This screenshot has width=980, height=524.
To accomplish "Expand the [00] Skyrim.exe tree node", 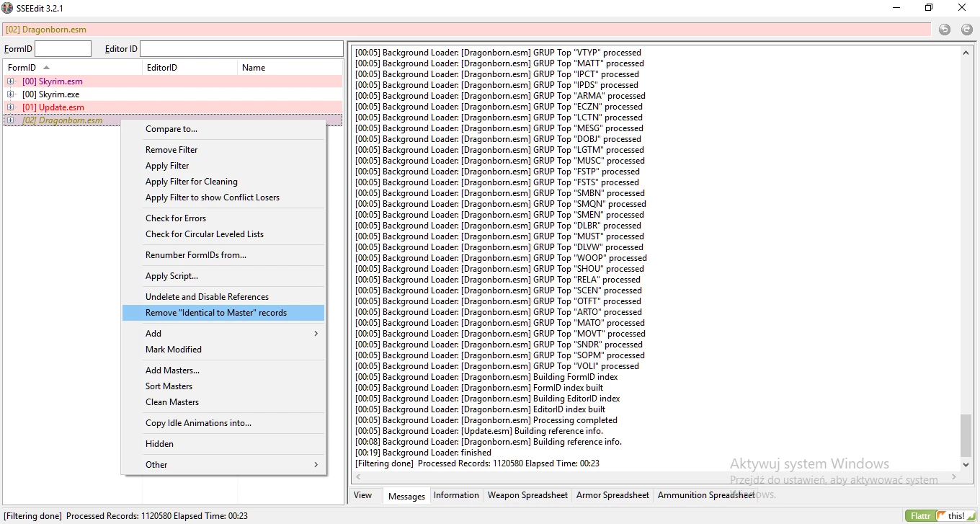I will [x=10, y=94].
